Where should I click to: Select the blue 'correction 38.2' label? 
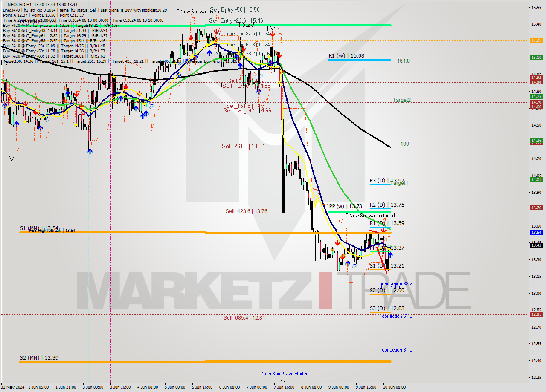(x=397, y=284)
